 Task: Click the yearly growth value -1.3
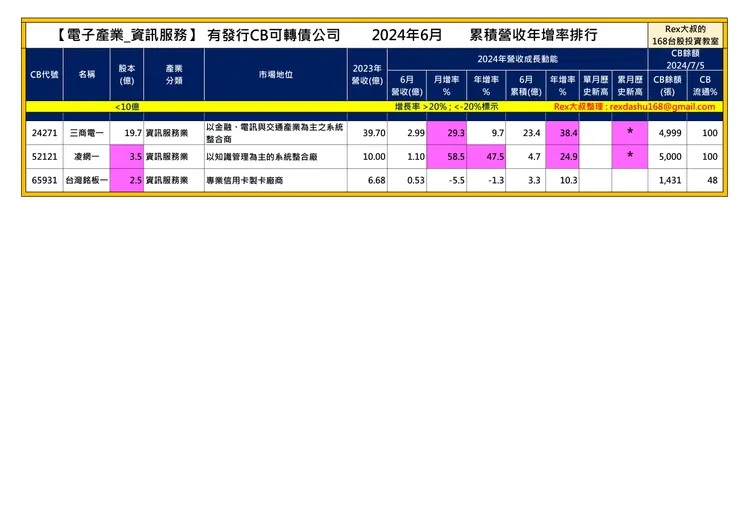coord(496,180)
